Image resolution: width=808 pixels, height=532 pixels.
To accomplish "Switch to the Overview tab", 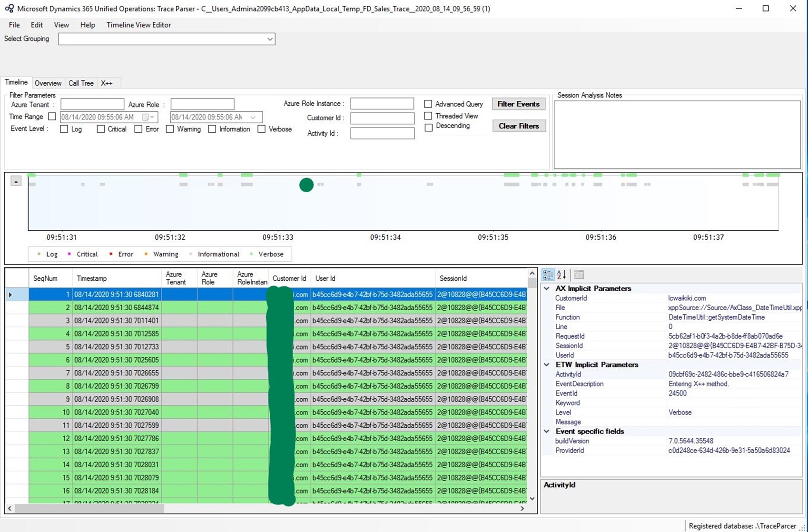I will [x=48, y=83].
